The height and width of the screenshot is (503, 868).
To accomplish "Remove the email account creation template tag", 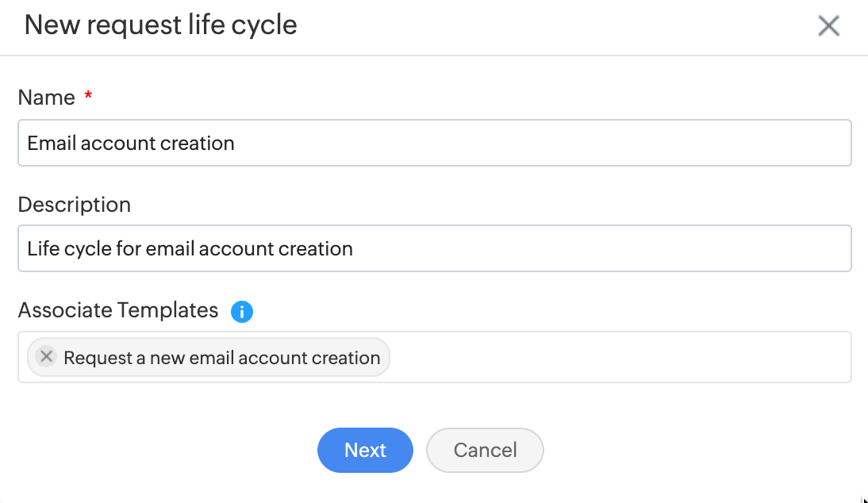I will [x=47, y=357].
